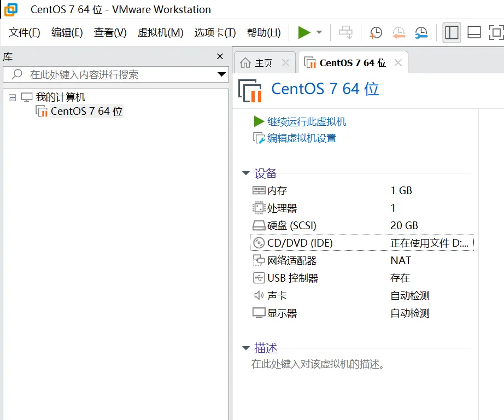Revert virtual machine to previous snapshot icon
This screenshot has height=420, width=504.
tap(398, 32)
